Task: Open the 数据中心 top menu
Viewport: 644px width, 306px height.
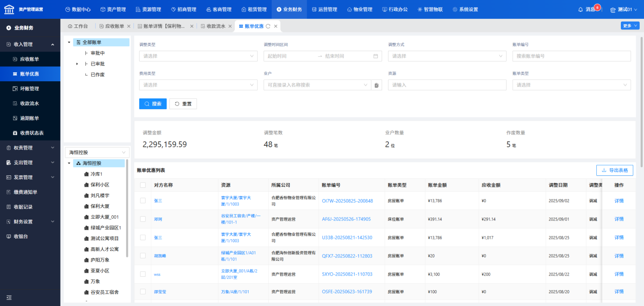Action: (78, 9)
